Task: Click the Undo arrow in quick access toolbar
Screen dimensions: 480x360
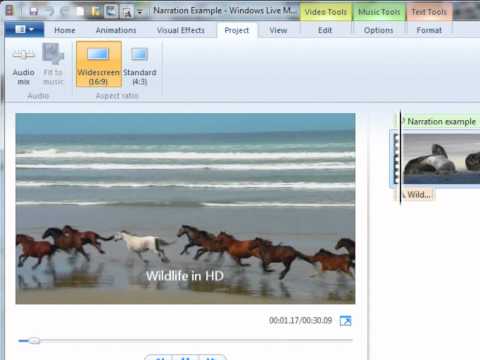Action: [x=50, y=12]
